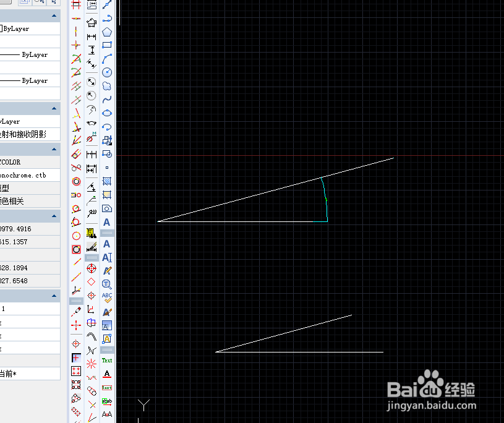
Task: Click the 515.1357 value field
Action: point(30,242)
